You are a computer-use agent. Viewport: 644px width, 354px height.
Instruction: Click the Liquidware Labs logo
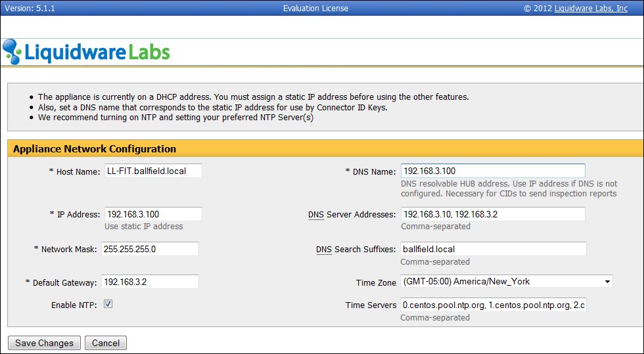(86, 52)
